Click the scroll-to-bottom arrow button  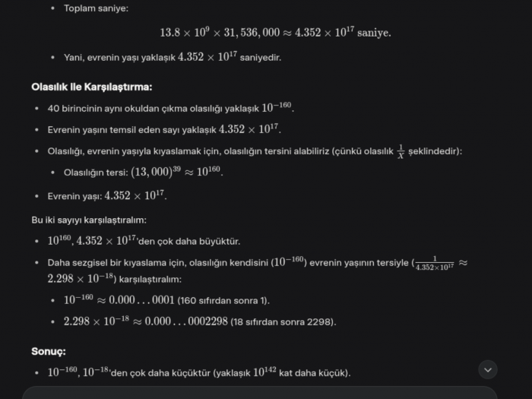488,369
